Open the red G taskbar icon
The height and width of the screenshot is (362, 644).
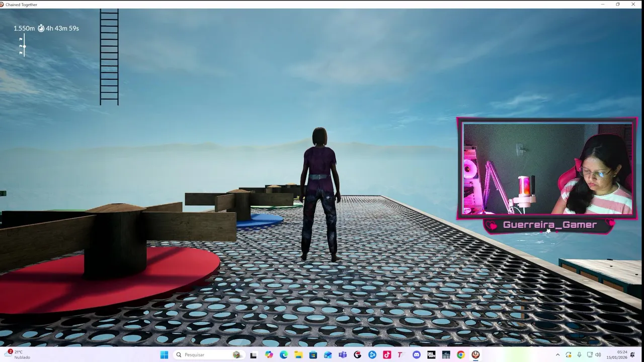click(x=357, y=355)
